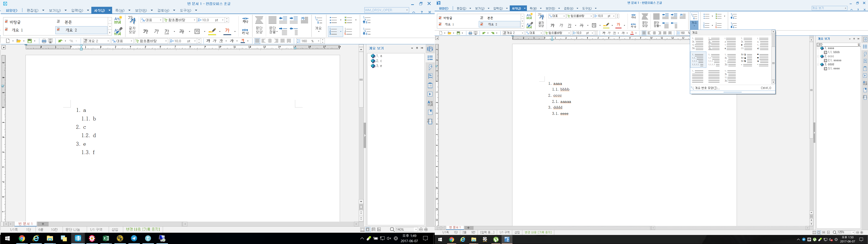Select the 바탕글 style in left window
The image size is (868, 244).
(x=29, y=22)
